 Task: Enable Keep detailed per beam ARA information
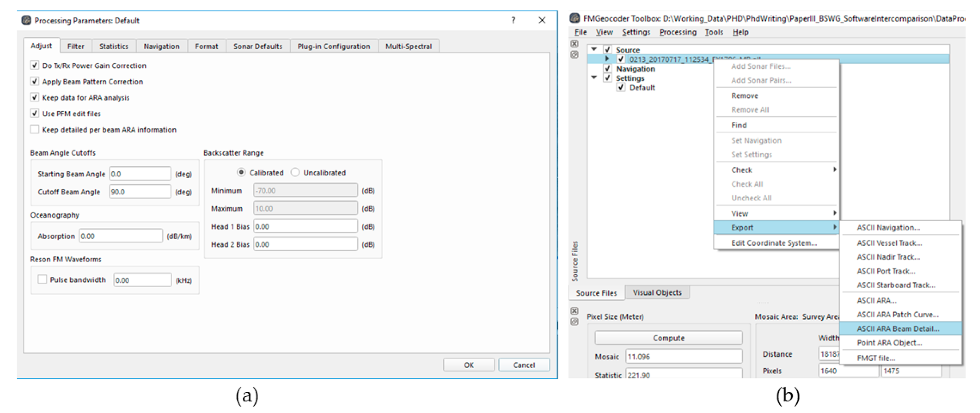[35, 130]
